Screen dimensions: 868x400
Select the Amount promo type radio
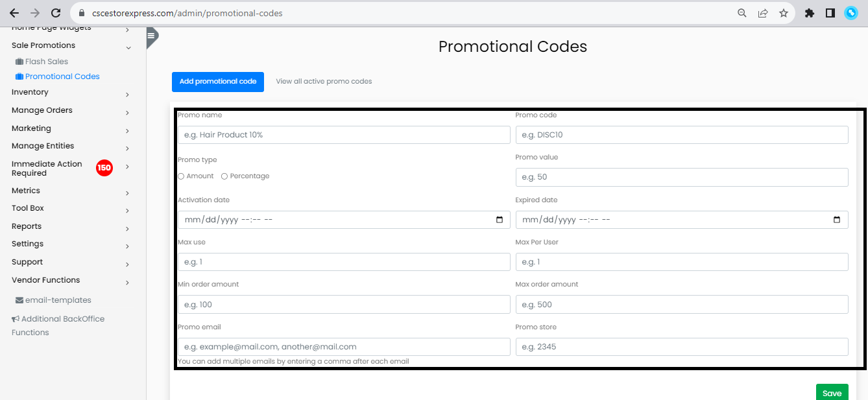point(181,176)
